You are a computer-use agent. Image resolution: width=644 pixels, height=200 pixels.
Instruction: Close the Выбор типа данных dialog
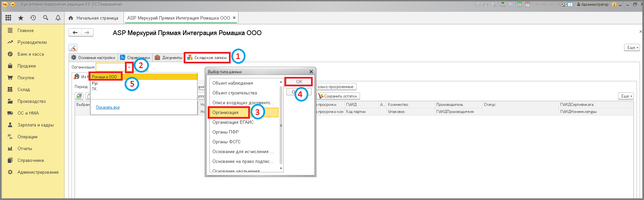[311, 72]
